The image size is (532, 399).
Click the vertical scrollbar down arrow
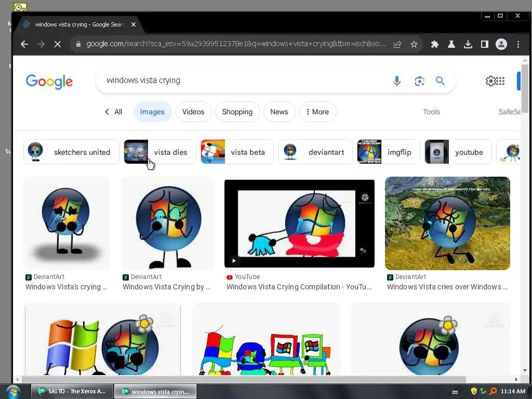point(525,370)
